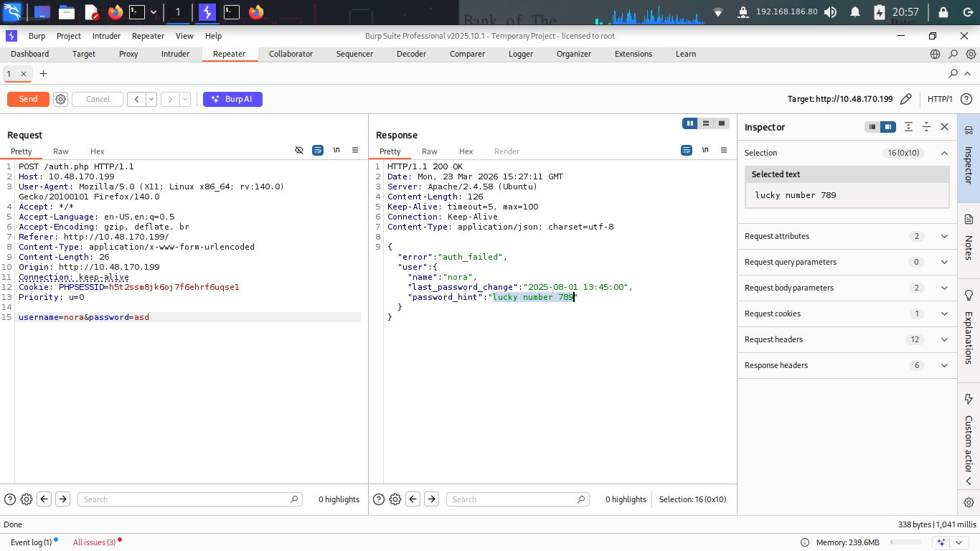The image size is (980, 551).
Task: Click the edit target pencil icon
Action: [x=906, y=100]
